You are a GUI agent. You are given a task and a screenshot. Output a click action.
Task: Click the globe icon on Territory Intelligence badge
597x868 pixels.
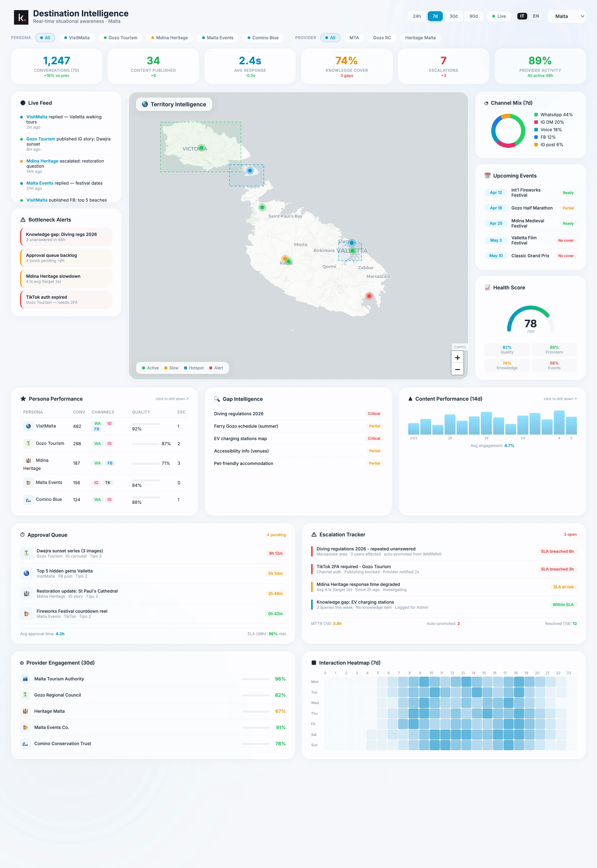point(145,104)
